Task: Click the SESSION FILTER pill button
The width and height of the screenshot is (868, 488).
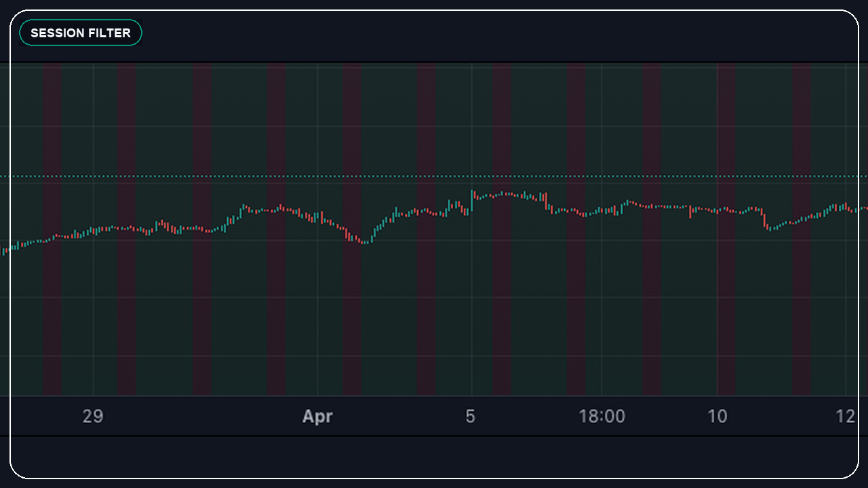Action: tap(80, 32)
